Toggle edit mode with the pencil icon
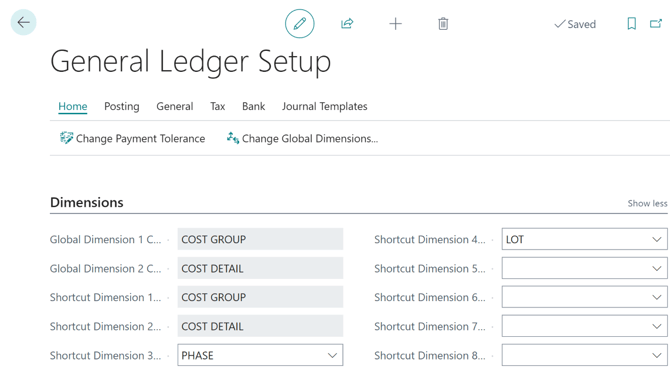670x373 pixels. point(300,23)
